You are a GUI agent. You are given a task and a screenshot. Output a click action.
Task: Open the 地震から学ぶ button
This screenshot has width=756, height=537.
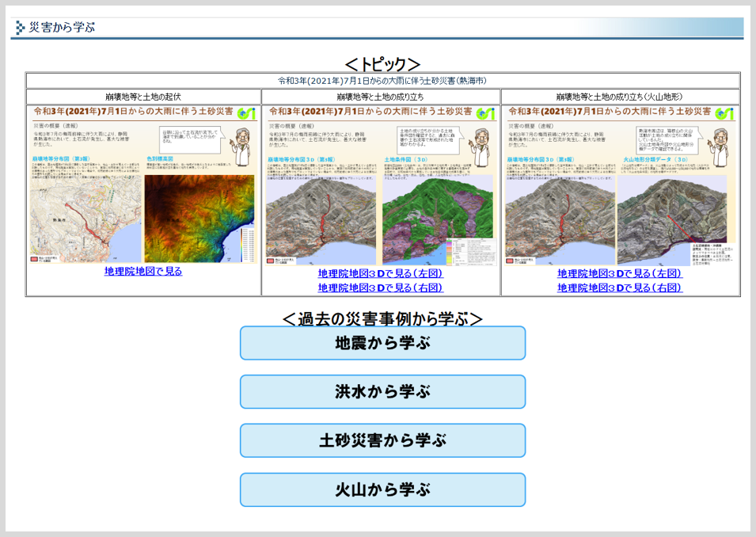(383, 343)
